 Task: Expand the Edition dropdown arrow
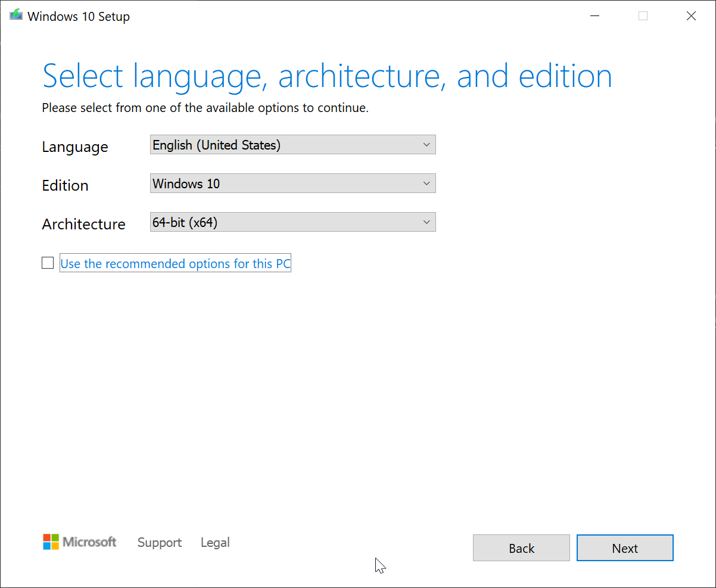tap(426, 183)
